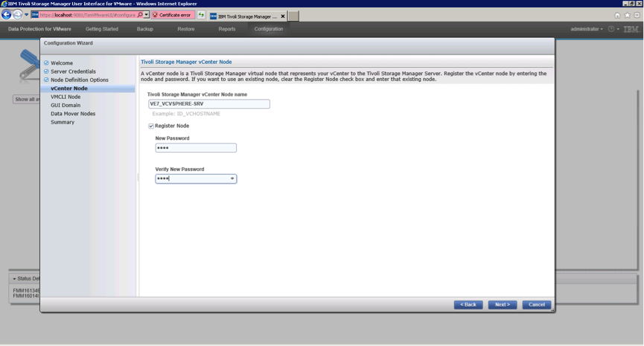Click the browser forward arrow button
644x346 pixels.
(x=17, y=15)
